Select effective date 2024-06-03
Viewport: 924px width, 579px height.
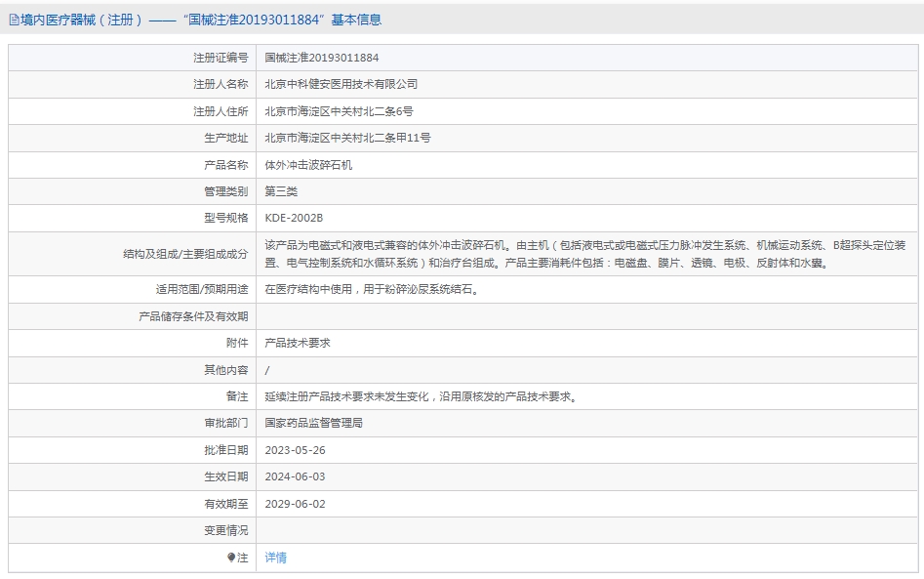[x=296, y=477]
